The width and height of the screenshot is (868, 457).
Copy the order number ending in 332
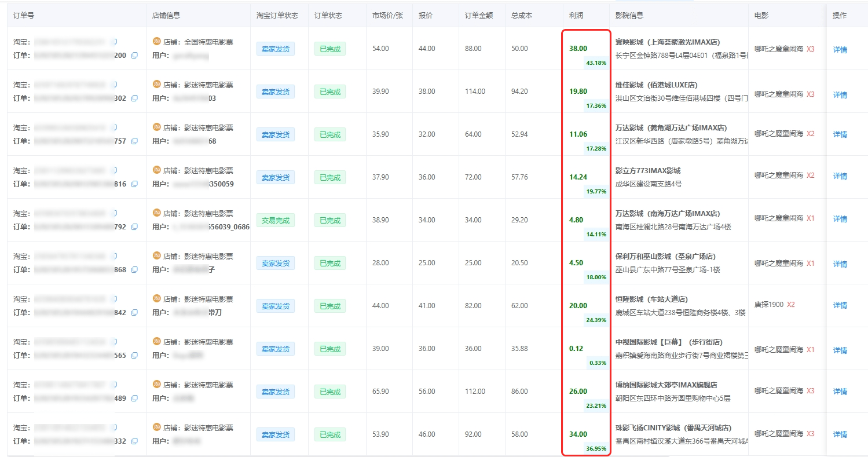tap(134, 441)
